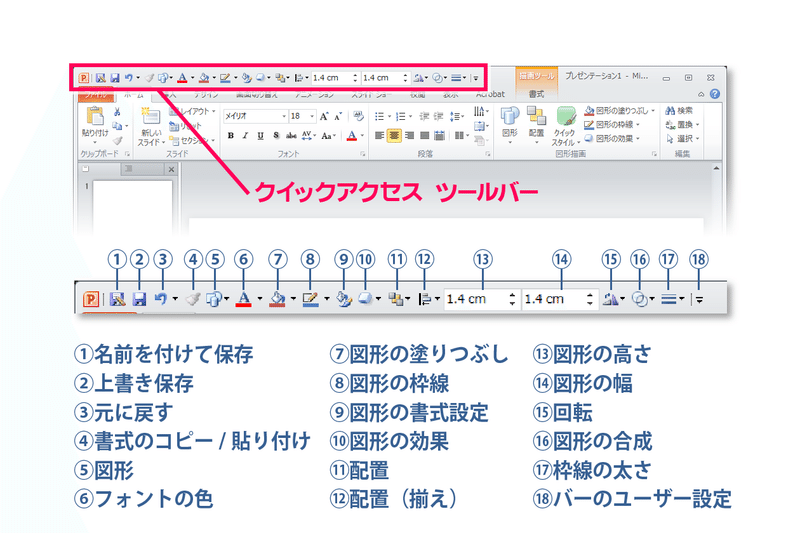Toggle Underline in Font group
Viewport: 800px width, 533px height.
(261, 136)
